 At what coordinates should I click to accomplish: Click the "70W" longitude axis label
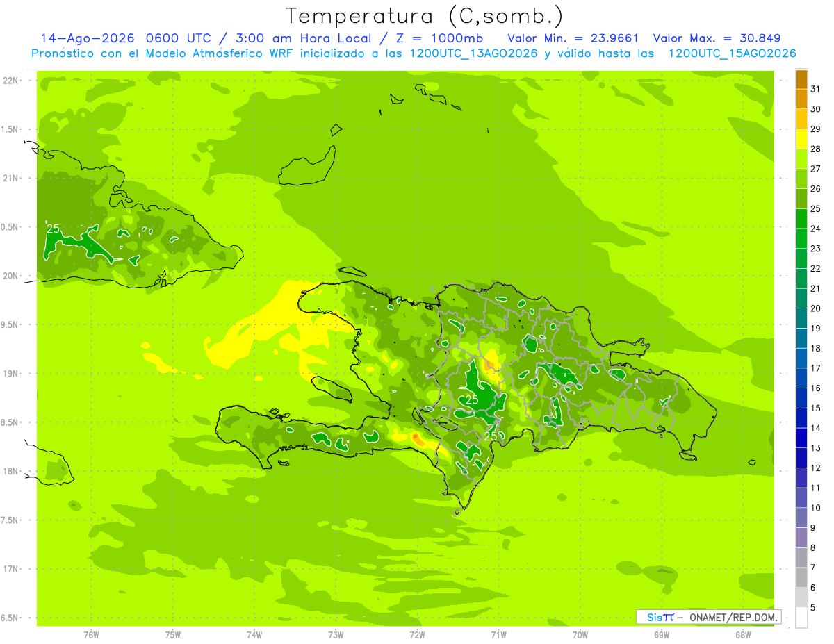pyautogui.click(x=580, y=634)
